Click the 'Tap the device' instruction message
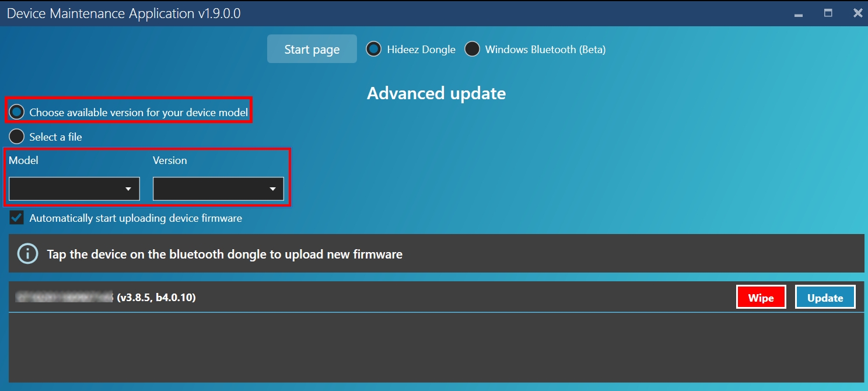 (225, 254)
